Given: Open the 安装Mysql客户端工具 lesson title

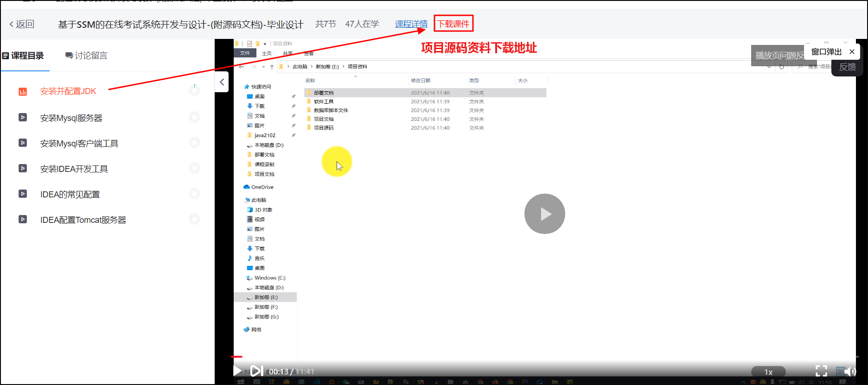Looking at the screenshot, I should (79, 144).
